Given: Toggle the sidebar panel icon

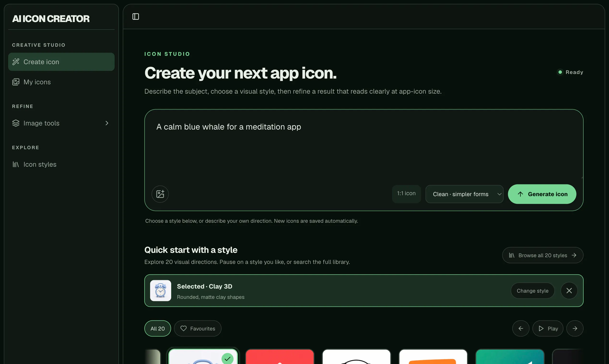Looking at the screenshot, I should coord(135,17).
